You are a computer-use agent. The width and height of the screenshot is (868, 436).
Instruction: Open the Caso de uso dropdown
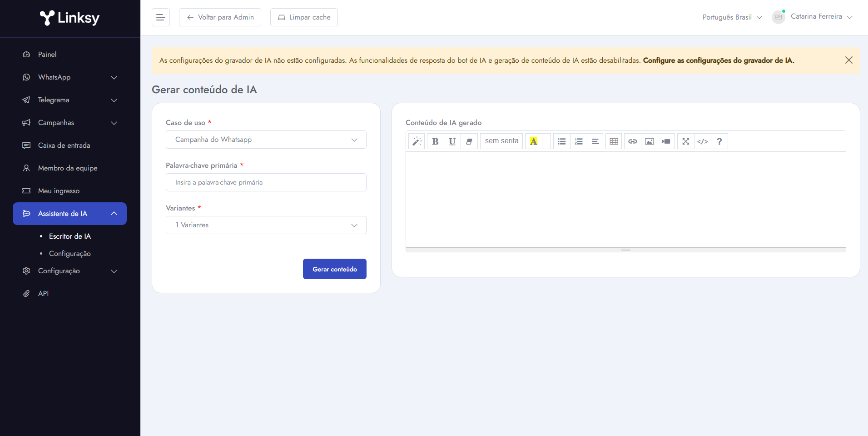[x=266, y=140]
